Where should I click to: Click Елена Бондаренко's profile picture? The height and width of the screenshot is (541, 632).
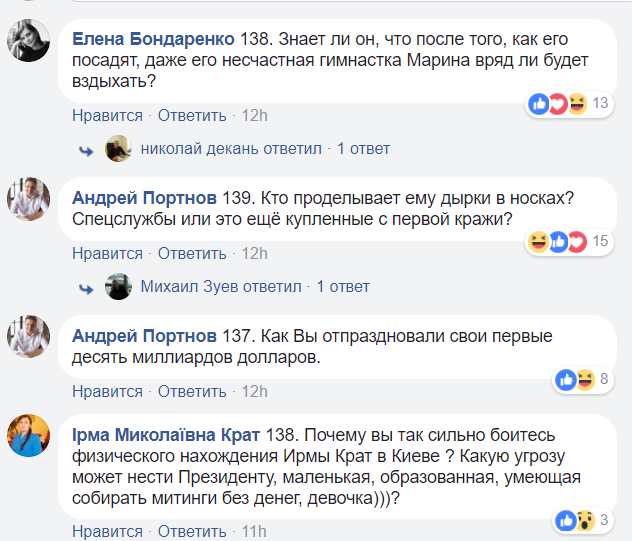click(29, 47)
